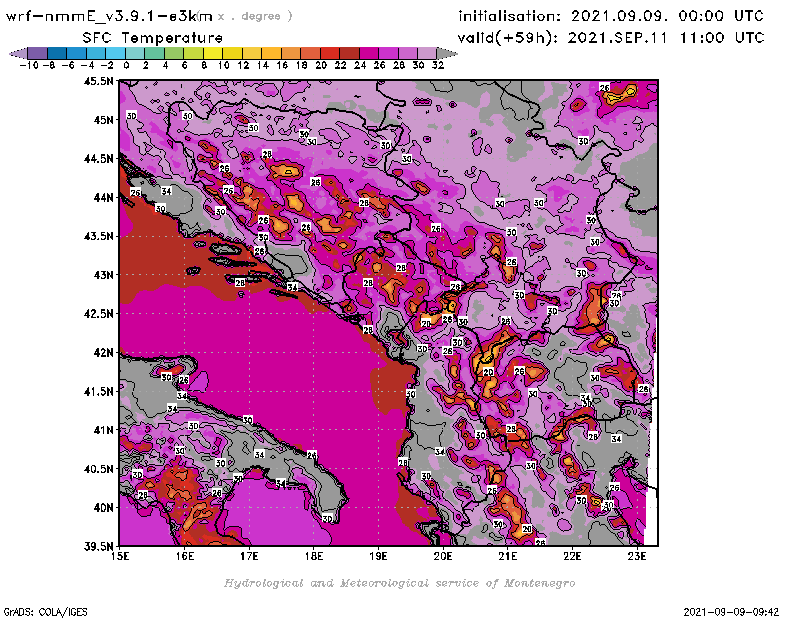Click the magenta 24 to 26 legend swatch
The width and height of the screenshot is (800, 618).
coord(369,53)
